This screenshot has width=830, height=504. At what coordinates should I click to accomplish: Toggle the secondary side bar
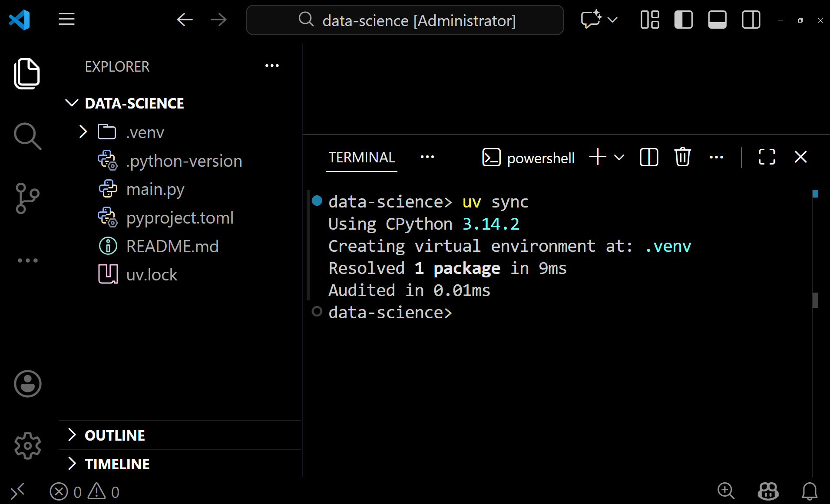(751, 20)
